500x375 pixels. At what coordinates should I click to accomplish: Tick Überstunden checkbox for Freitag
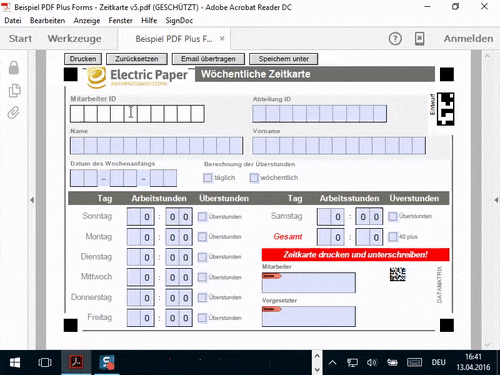(x=202, y=318)
